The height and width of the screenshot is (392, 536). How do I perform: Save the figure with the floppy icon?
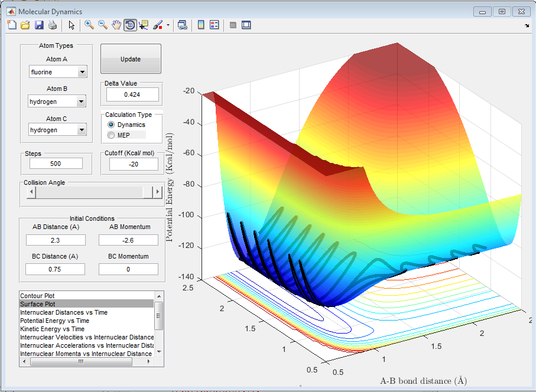tap(39, 25)
